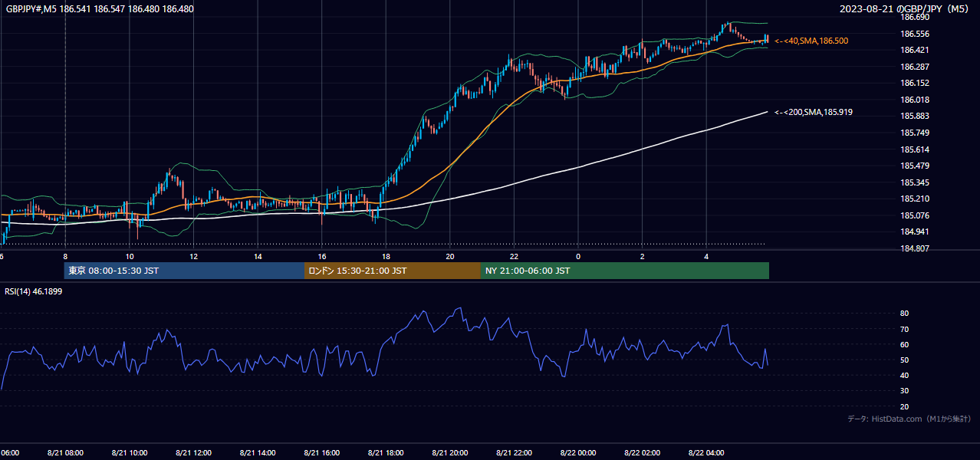
Task: Click price level 186.018 on the axis
Action: 915,100
